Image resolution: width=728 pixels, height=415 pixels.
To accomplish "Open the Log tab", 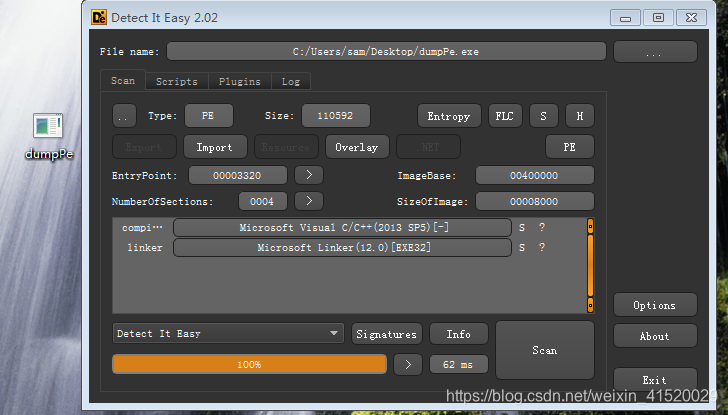I will click(291, 82).
